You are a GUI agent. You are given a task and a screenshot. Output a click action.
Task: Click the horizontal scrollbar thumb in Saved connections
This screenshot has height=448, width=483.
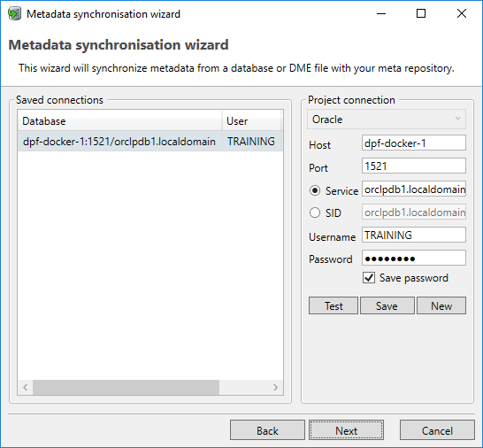pyautogui.click(x=126, y=387)
